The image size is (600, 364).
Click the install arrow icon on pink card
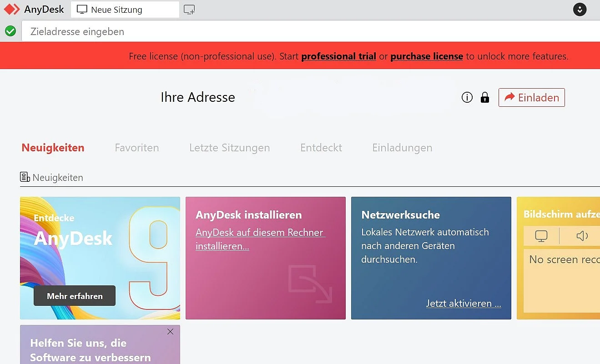click(x=310, y=284)
